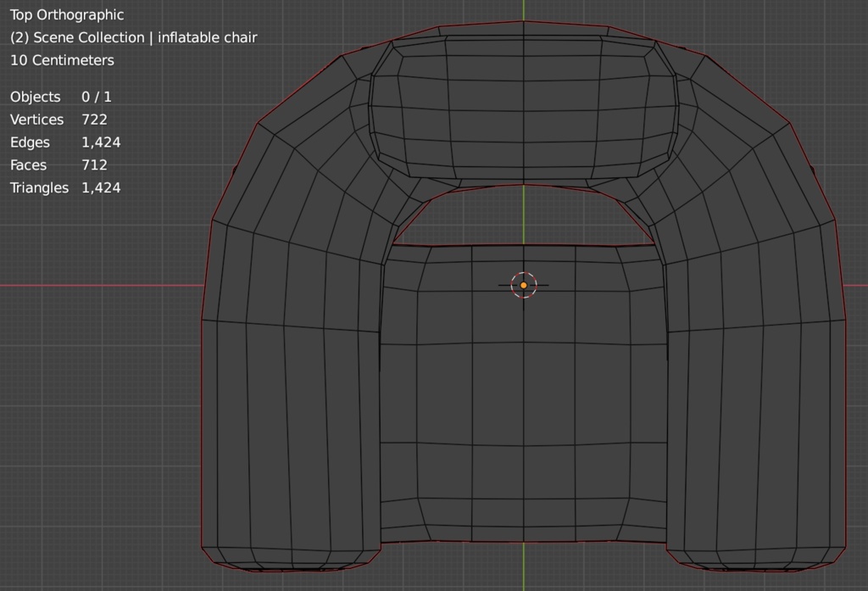868x591 pixels.
Task: Click the green Y axis below the chair
Action: click(x=523, y=568)
